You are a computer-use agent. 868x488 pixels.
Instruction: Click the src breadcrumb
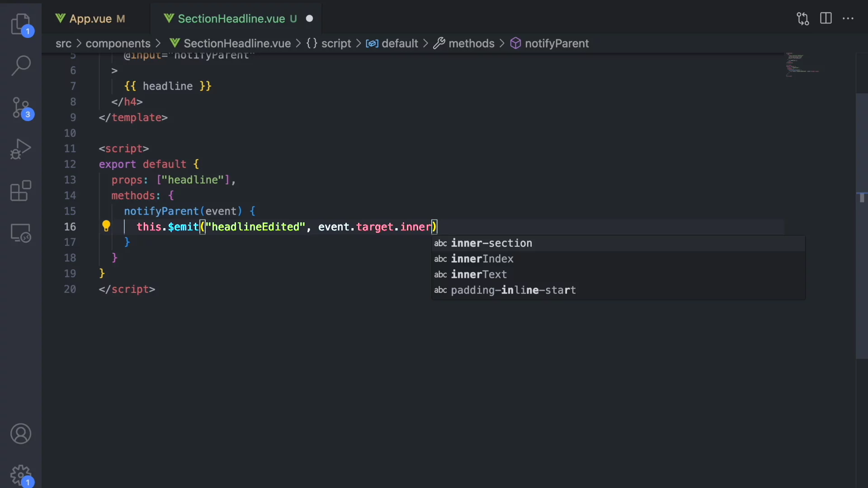click(x=63, y=43)
